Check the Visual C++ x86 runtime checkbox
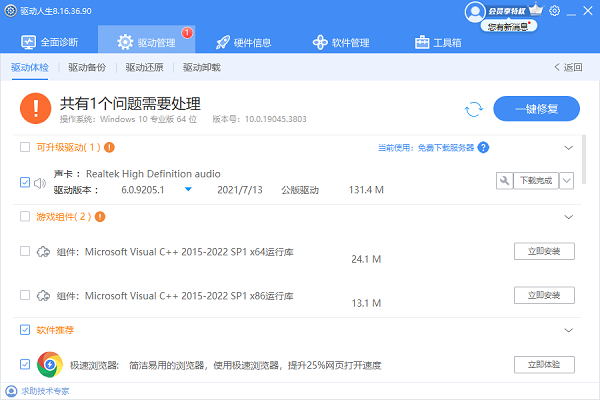This screenshot has height=400, width=600. coord(25,295)
